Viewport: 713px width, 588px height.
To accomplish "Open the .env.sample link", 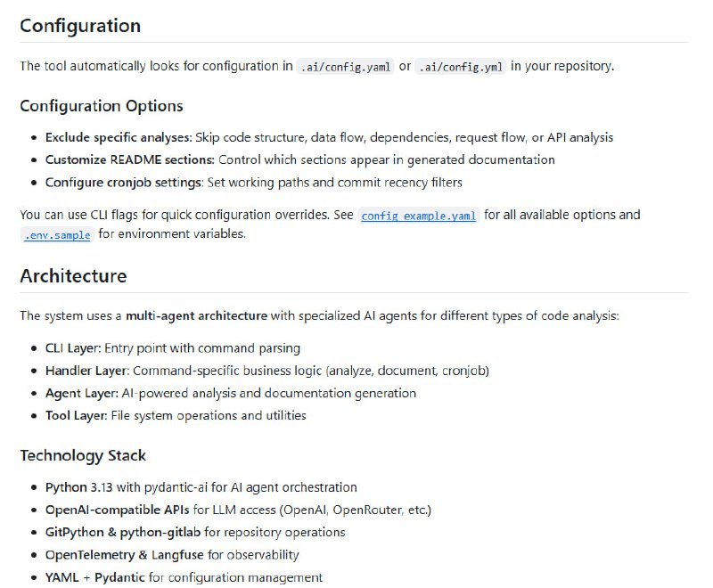I will tap(57, 234).
